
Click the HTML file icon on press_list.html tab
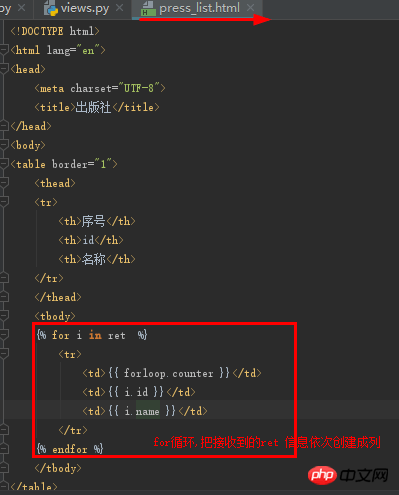coord(148,8)
